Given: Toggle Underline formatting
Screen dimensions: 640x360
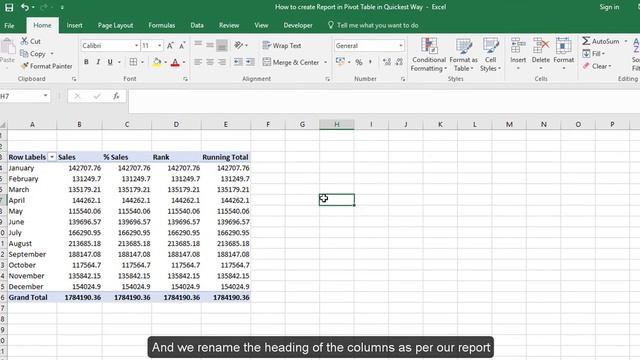Looking at the screenshot, I should (110, 62).
